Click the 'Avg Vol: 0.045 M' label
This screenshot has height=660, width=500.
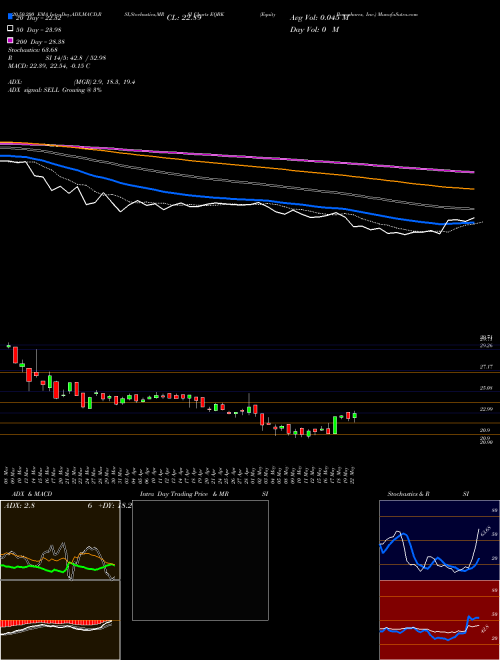tap(319, 18)
